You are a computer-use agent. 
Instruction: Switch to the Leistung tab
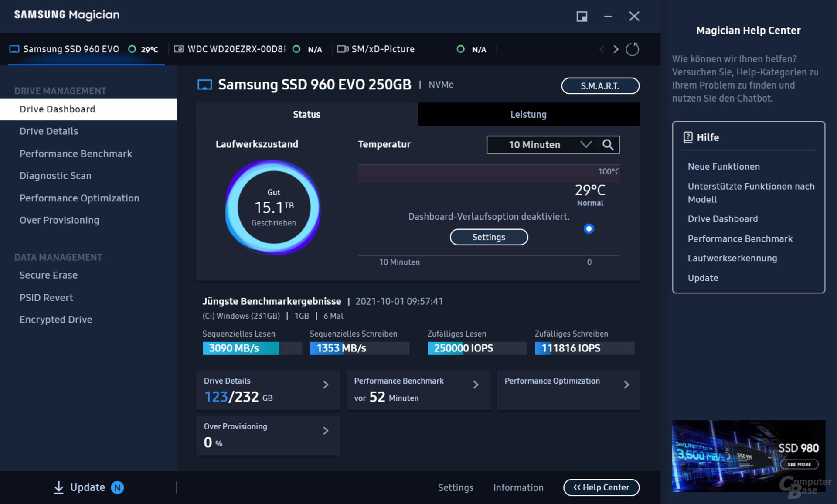tap(528, 115)
